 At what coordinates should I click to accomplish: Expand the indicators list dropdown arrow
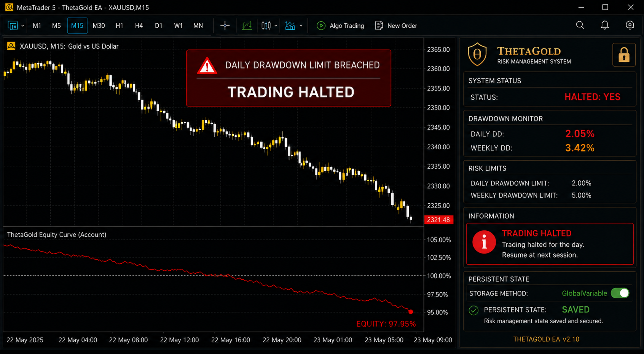click(x=301, y=26)
